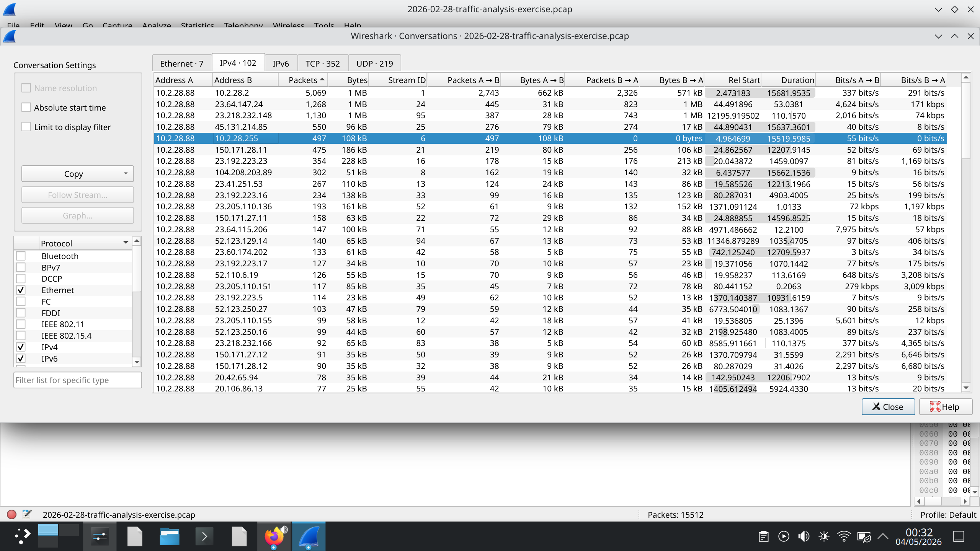Select the row for address 150.171.28.11
The width and height of the screenshot is (980, 551).
550,150
